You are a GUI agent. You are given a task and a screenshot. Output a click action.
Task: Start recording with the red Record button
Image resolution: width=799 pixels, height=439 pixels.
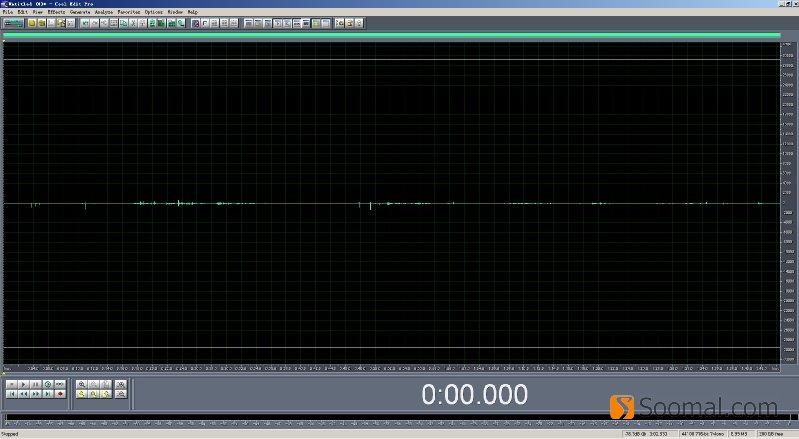coord(60,394)
